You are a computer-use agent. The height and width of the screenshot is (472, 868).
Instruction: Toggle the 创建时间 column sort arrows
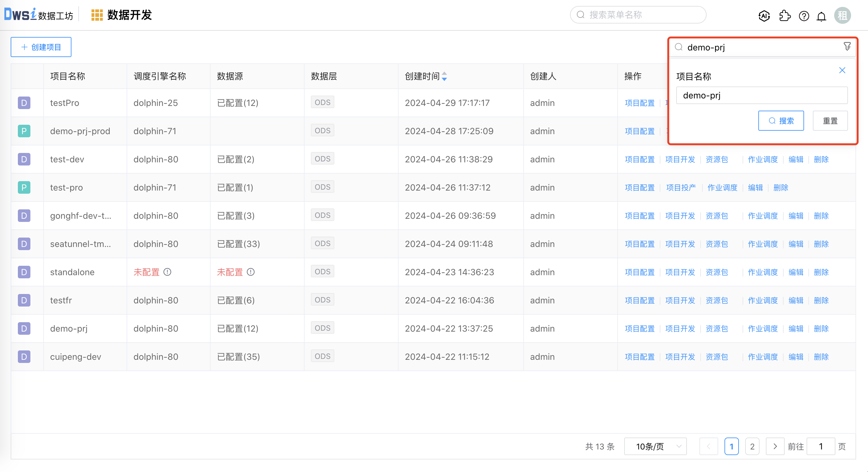pyautogui.click(x=444, y=76)
